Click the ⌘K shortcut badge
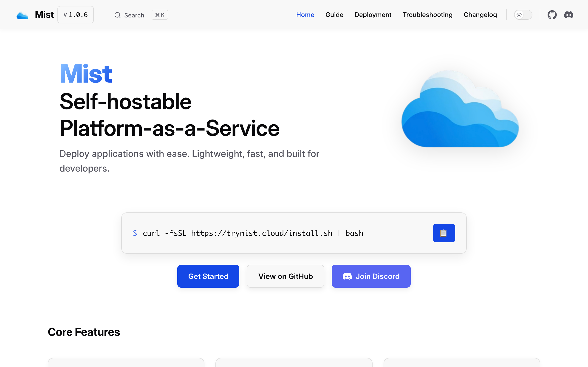 coord(160,15)
